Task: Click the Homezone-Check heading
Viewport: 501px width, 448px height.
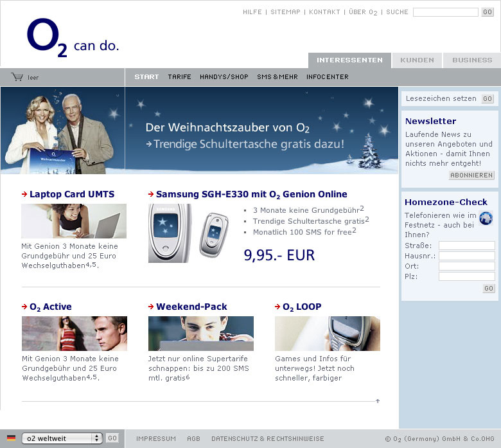Action: click(446, 202)
